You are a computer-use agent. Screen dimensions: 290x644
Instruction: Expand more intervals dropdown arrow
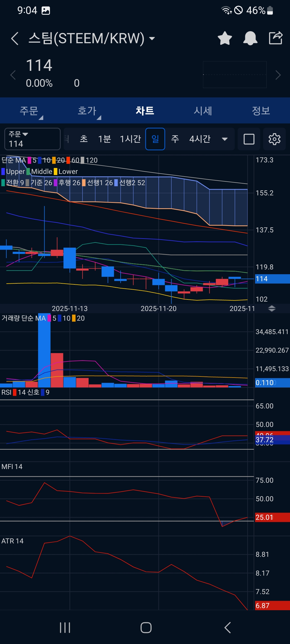(x=225, y=139)
